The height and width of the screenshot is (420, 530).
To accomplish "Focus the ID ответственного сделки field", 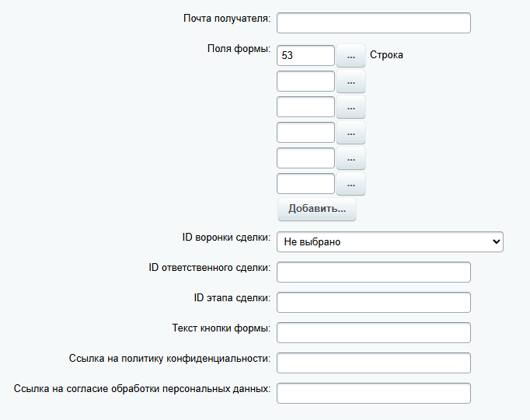I will 373,272.
